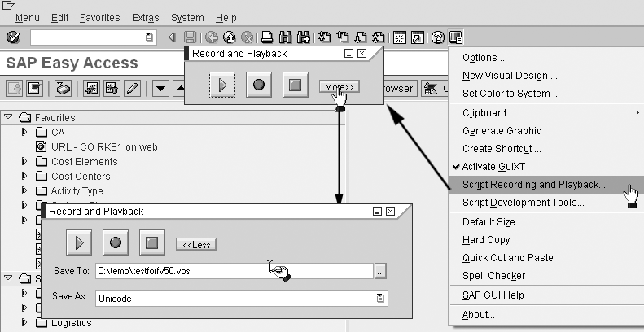Open the Edit menu
The image size is (644, 332).
(x=59, y=18)
